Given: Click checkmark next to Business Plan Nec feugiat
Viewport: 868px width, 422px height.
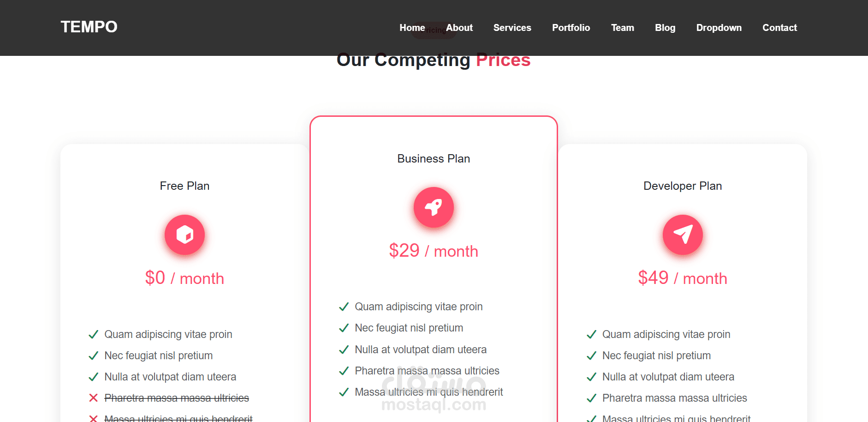Looking at the screenshot, I should point(344,328).
